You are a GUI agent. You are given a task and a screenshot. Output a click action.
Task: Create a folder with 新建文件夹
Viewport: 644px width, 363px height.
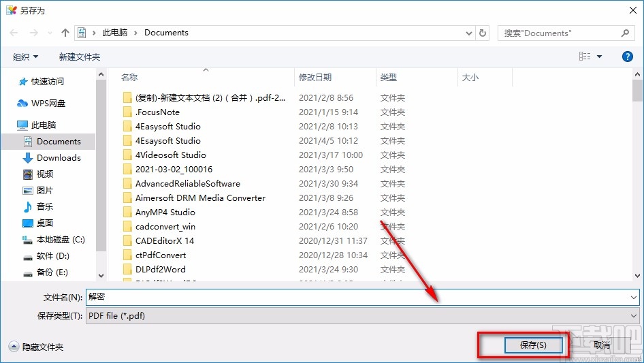[x=79, y=57]
